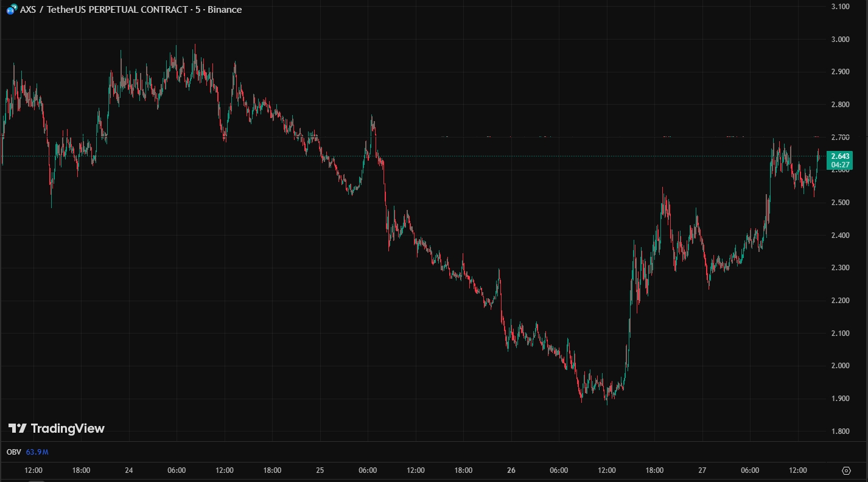Screen dimensions: 868x482
Task: Click the leftmost 12:00 time axis label
Action: pyautogui.click(x=33, y=470)
